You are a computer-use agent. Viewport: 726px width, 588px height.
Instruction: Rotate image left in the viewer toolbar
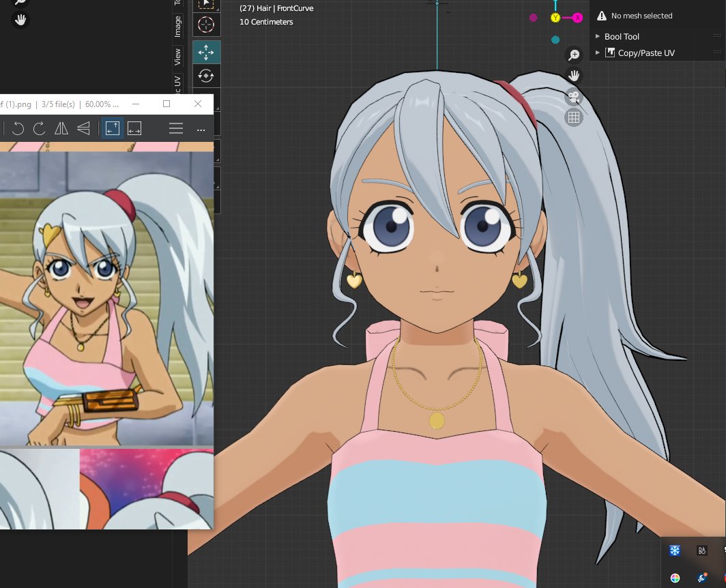pyautogui.click(x=18, y=128)
